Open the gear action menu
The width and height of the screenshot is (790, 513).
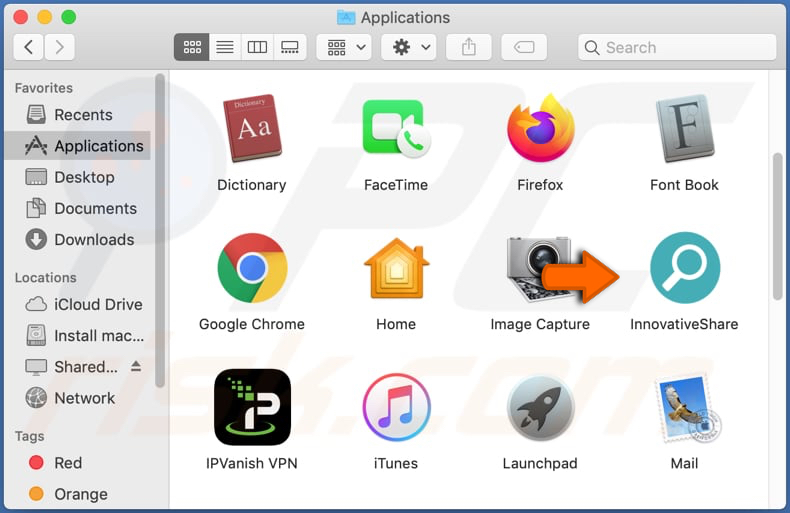tap(409, 47)
